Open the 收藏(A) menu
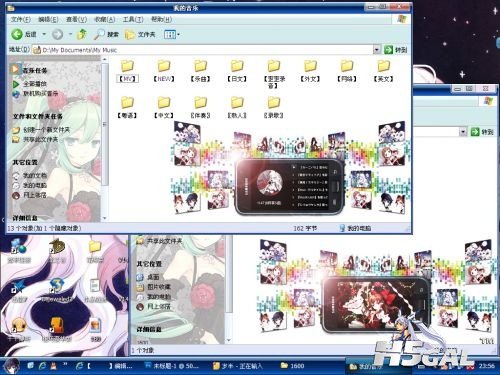 [105, 19]
